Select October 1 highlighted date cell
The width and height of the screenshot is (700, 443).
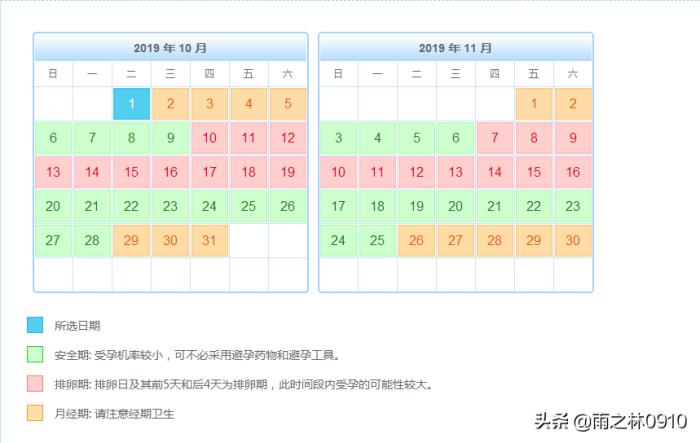(x=131, y=104)
